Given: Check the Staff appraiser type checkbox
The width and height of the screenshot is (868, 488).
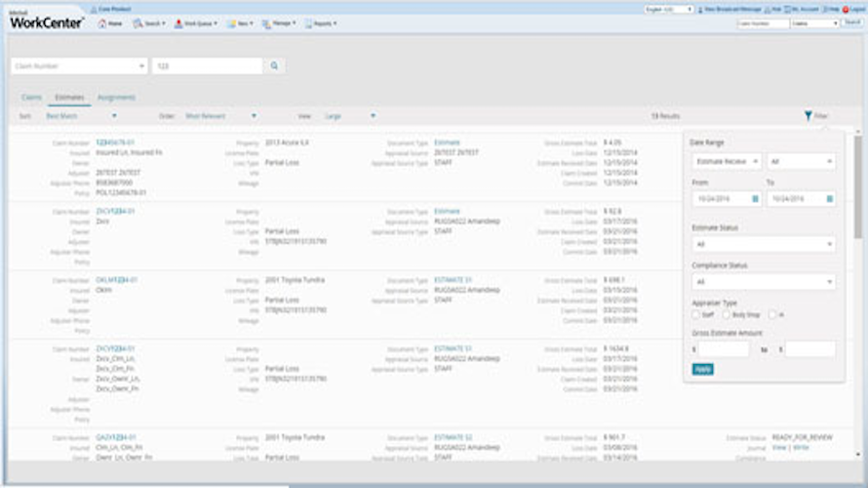Looking at the screenshot, I should (694, 314).
